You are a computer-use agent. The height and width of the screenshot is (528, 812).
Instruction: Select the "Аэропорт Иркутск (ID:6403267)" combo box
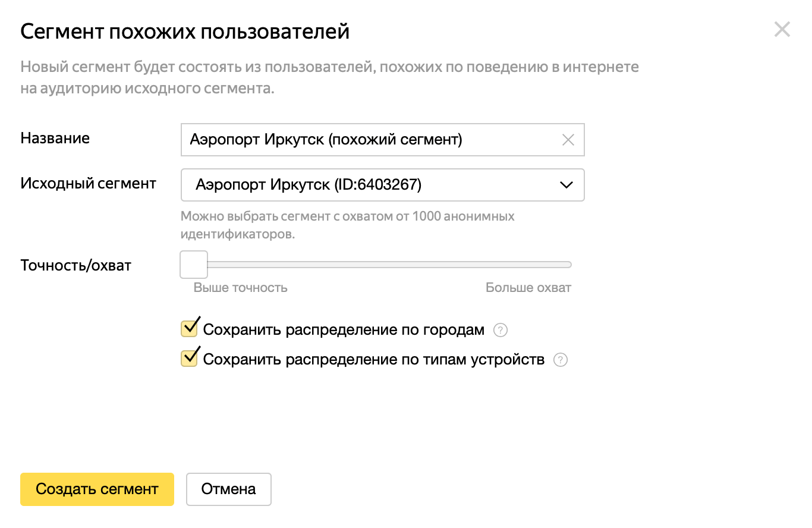tap(382, 185)
